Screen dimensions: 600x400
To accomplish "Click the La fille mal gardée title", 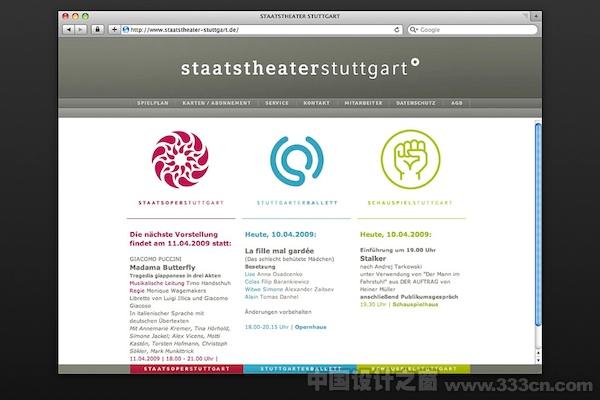I will [x=279, y=251].
